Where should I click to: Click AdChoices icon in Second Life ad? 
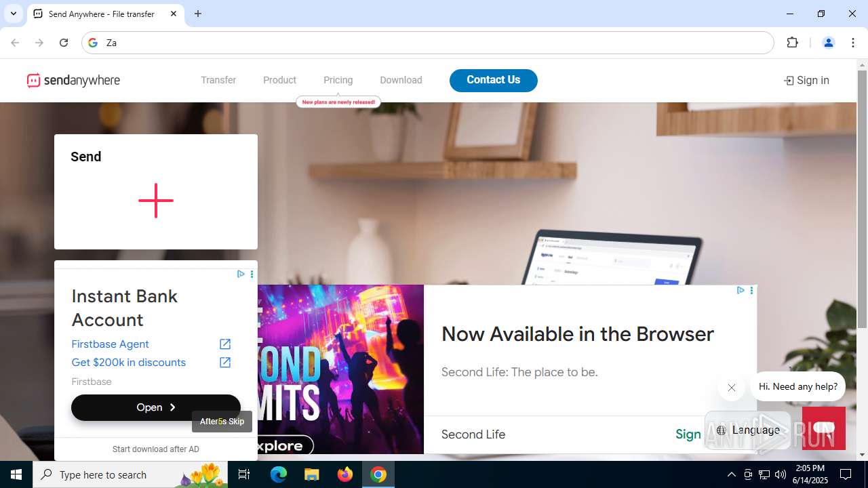741,290
